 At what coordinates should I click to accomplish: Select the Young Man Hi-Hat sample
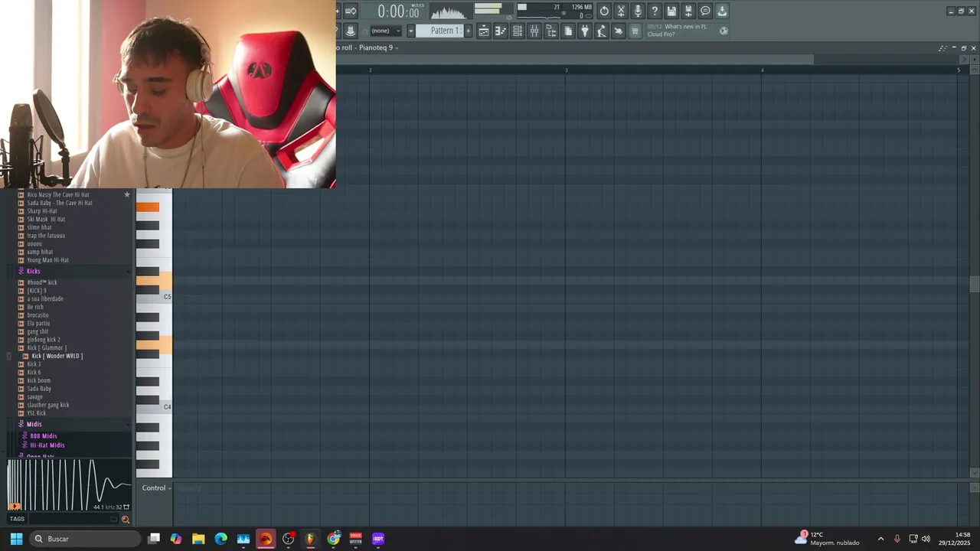pyautogui.click(x=47, y=260)
